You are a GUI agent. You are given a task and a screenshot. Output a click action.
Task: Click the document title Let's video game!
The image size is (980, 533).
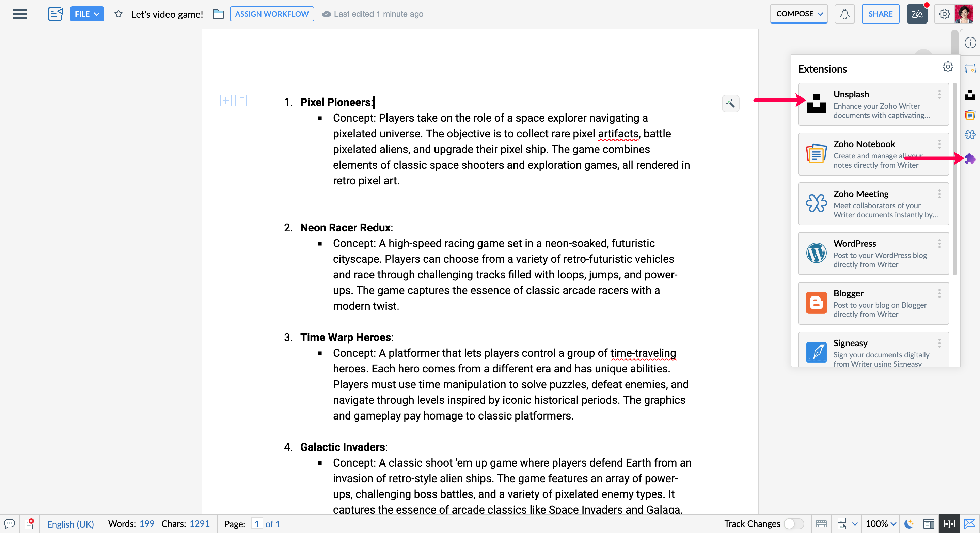167,14
